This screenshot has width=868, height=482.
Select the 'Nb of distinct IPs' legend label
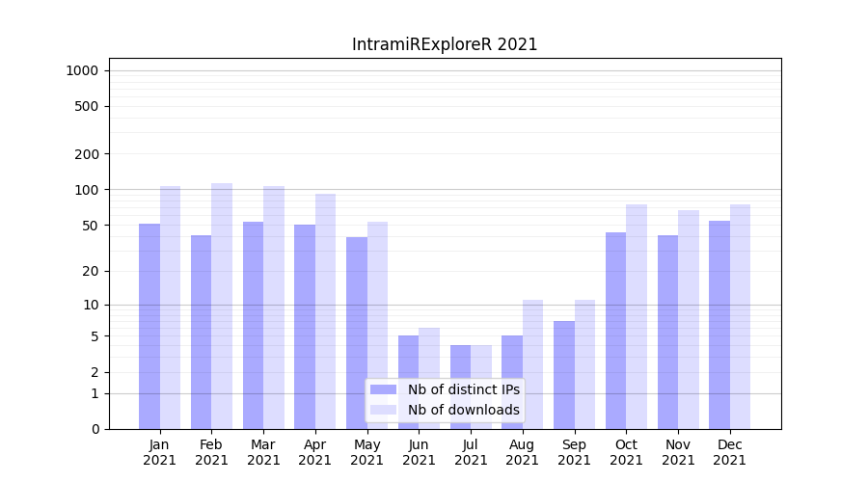pyautogui.click(x=463, y=389)
